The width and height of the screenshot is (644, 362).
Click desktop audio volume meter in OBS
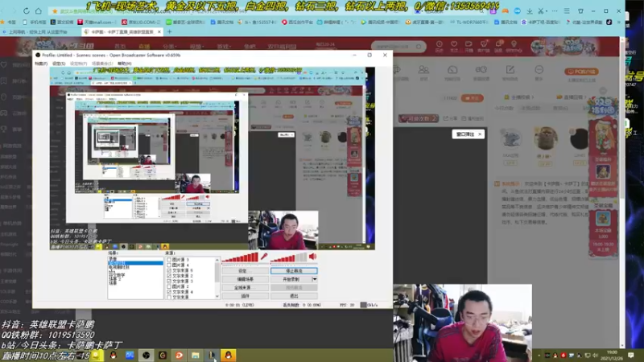pos(289,257)
